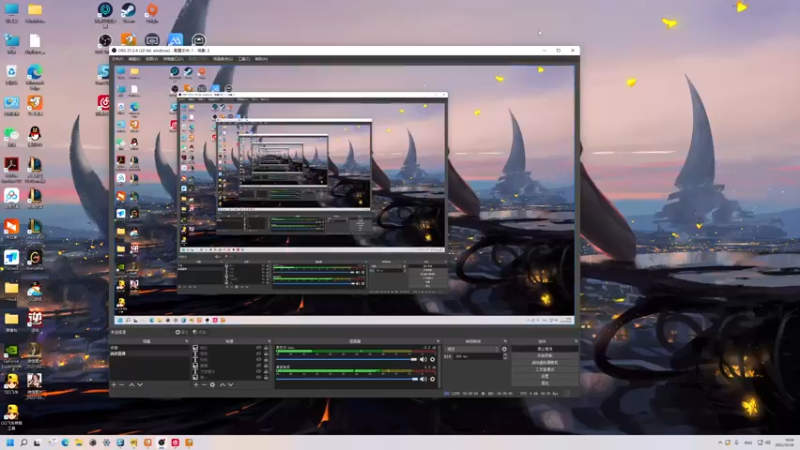Open the Tools menu in OBS
Screen dimensions: 800x450
[244, 59]
